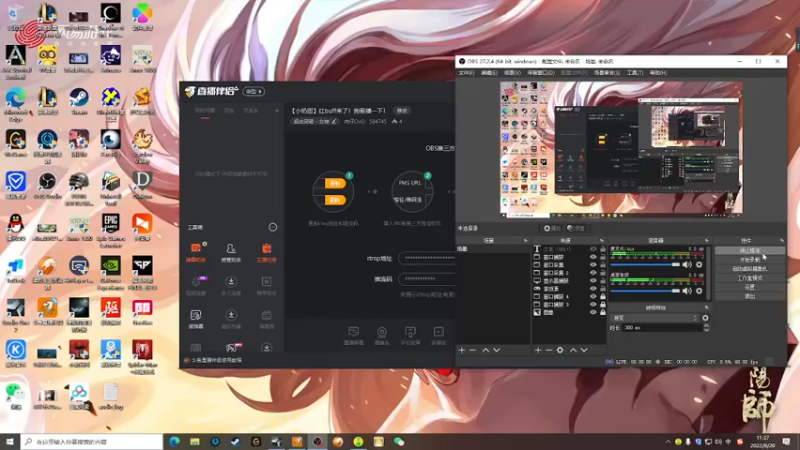Hide the 窗口采集 2 source with the eye icon
This screenshot has height=450, width=800.
(593, 273)
